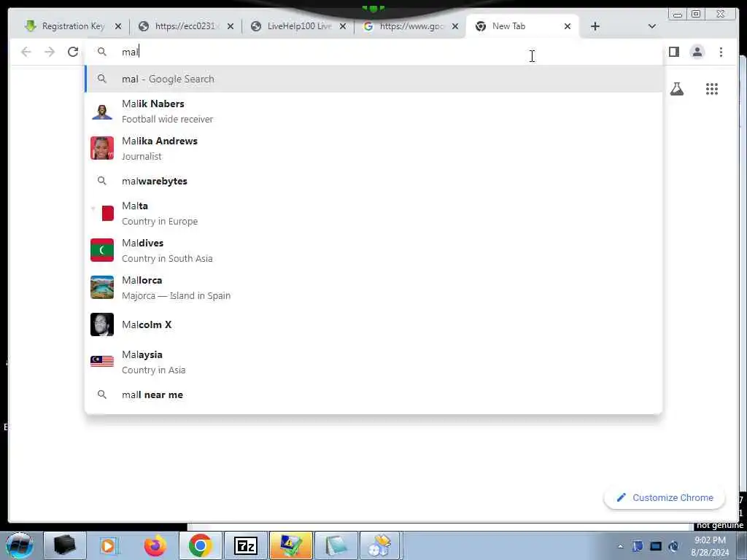Open the profile avatar menu

pyautogui.click(x=697, y=52)
